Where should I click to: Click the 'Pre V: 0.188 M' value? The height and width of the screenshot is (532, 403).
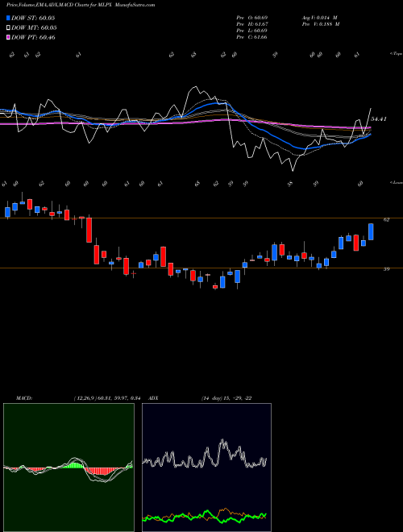click(321, 24)
